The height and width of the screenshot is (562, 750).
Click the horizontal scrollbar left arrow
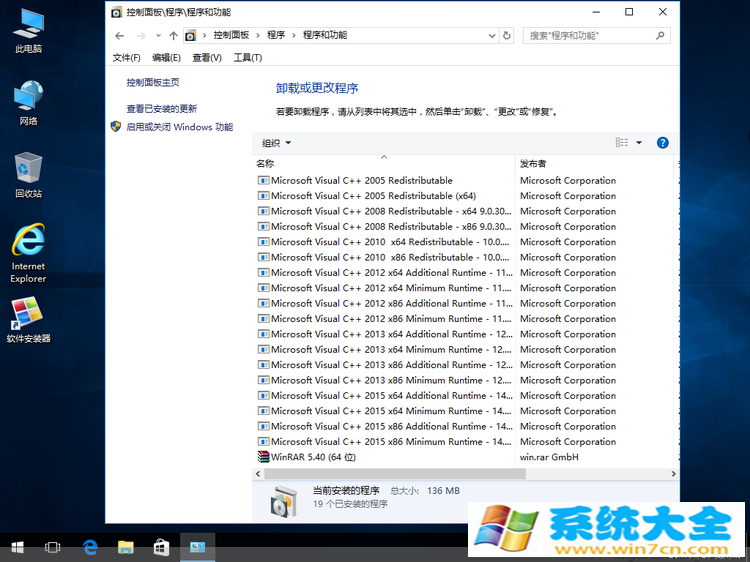tap(258, 474)
